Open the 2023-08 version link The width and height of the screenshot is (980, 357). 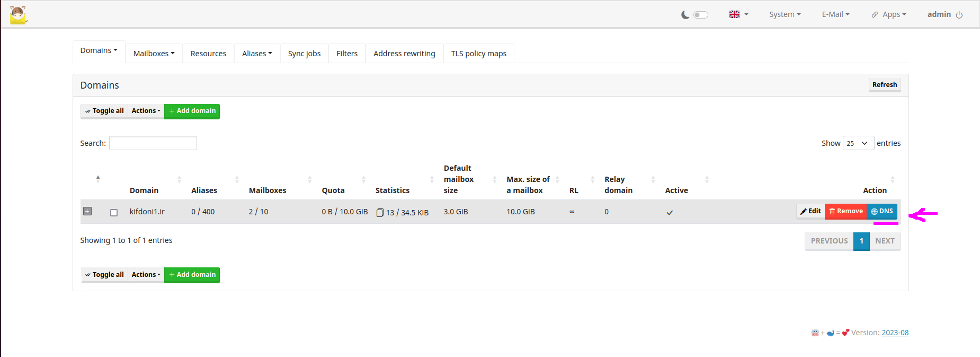tap(895, 333)
